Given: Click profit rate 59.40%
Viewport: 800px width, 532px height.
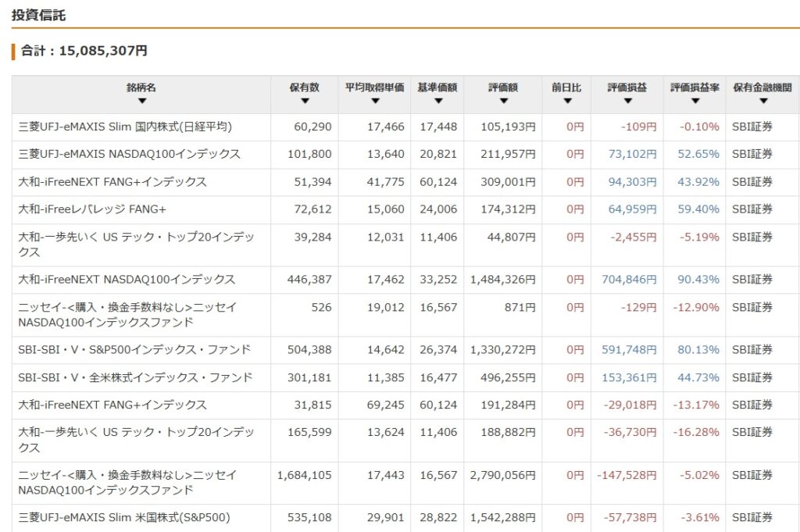Looking at the screenshot, I should point(698,209).
